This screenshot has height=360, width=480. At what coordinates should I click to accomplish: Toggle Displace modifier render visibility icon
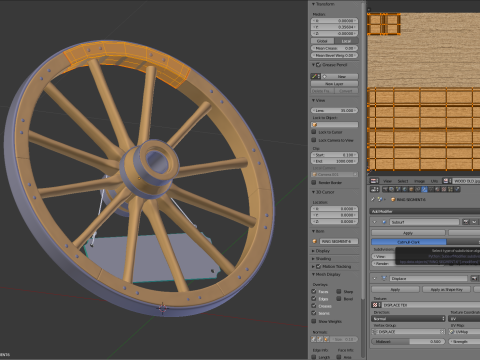474,278
